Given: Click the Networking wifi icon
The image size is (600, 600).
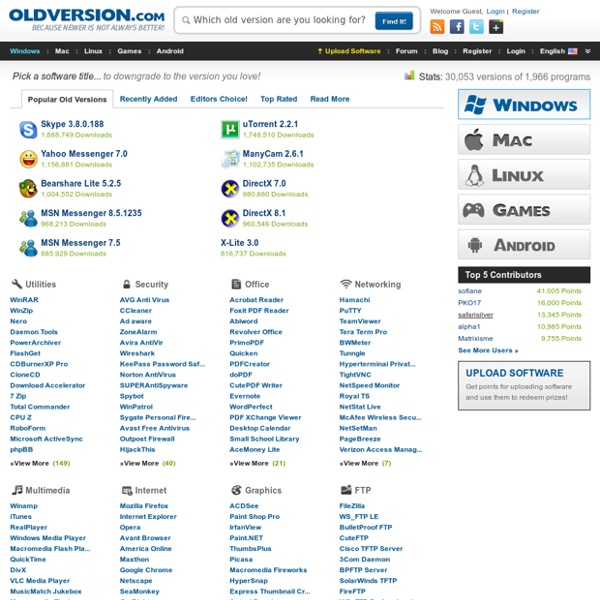Looking at the screenshot, I should 346,284.
